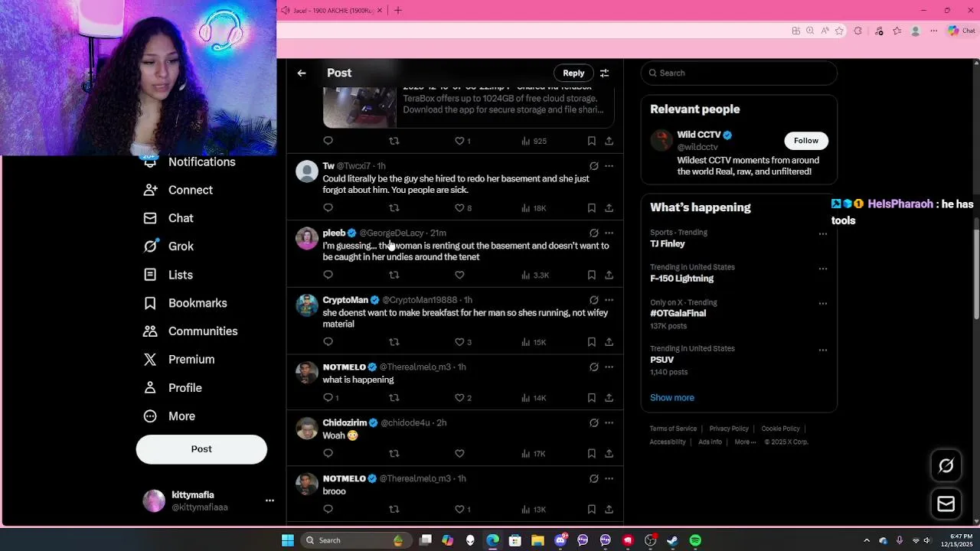Open the round Grok floating button
The image size is (980, 551).
[x=946, y=466]
